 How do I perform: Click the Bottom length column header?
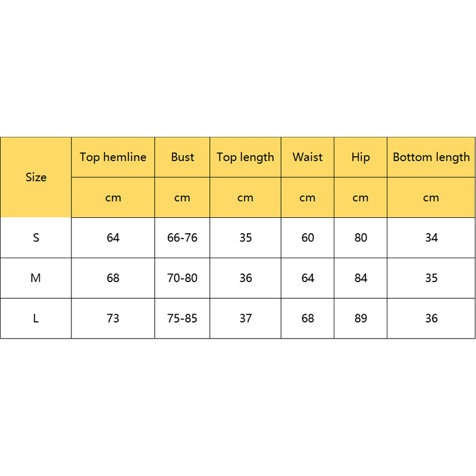pyautogui.click(x=431, y=157)
